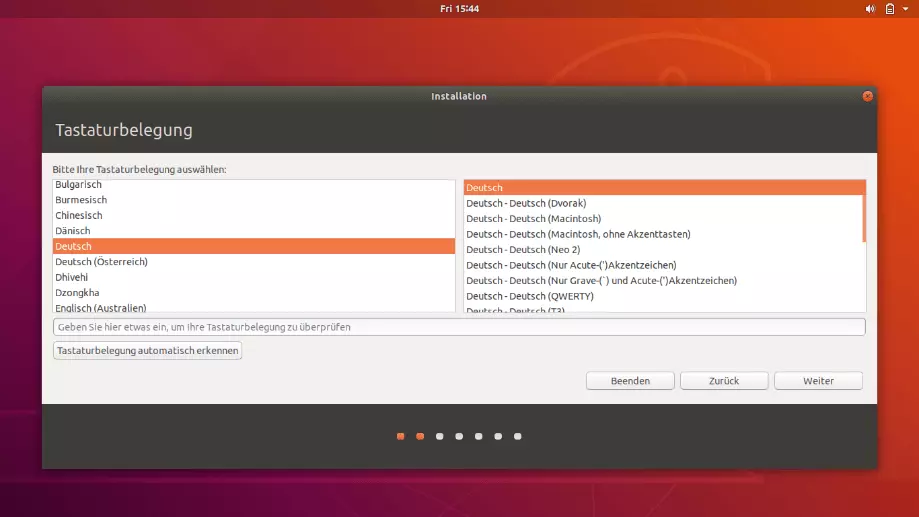Image resolution: width=919 pixels, height=517 pixels.
Task: Select Dhivehi in the language list
Action: coord(254,277)
